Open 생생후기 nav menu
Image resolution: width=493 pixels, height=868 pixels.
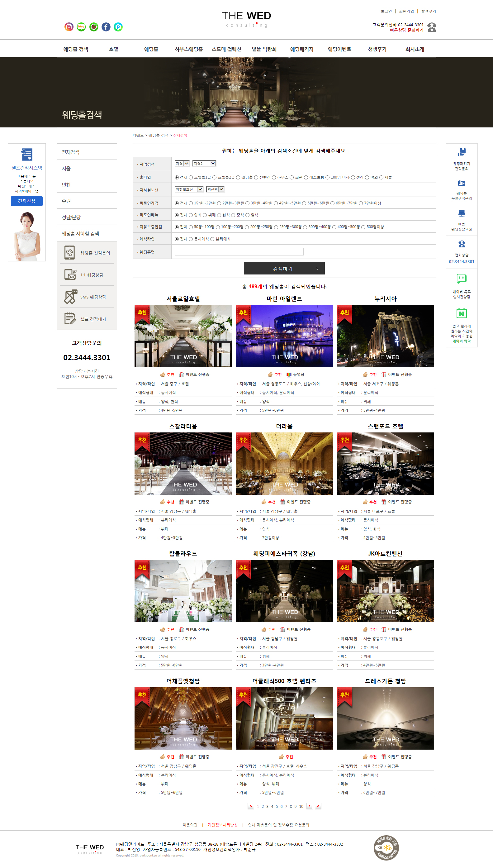point(377,49)
